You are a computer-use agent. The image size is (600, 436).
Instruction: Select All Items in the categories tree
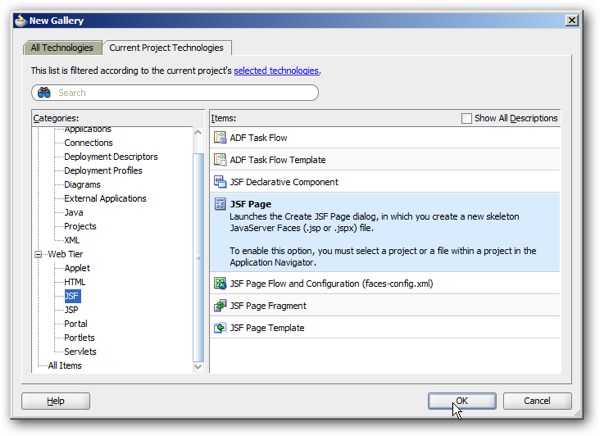pos(65,366)
